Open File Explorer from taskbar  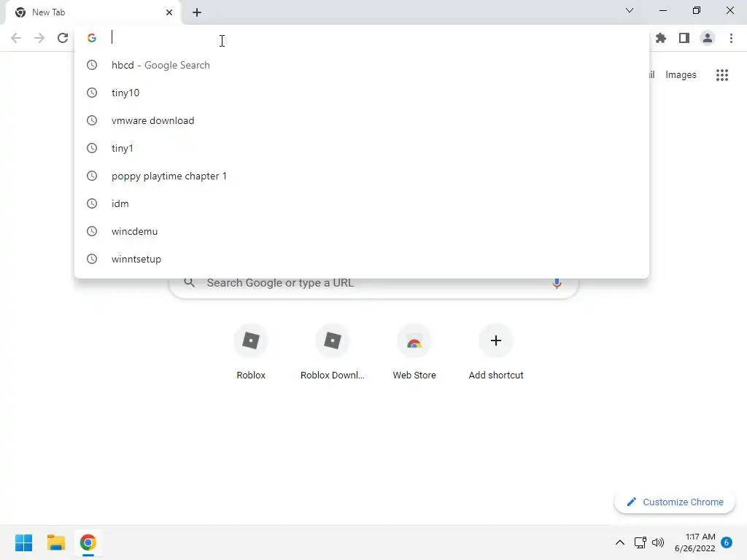pos(56,542)
